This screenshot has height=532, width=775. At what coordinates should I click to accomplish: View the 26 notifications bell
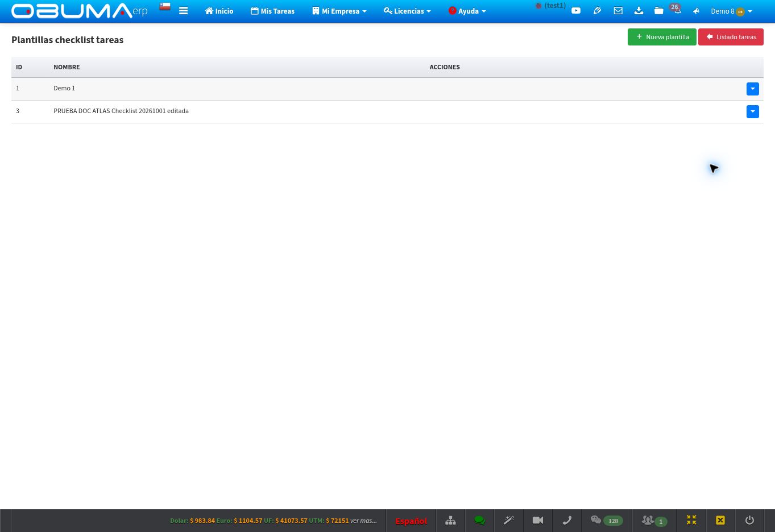tap(677, 10)
